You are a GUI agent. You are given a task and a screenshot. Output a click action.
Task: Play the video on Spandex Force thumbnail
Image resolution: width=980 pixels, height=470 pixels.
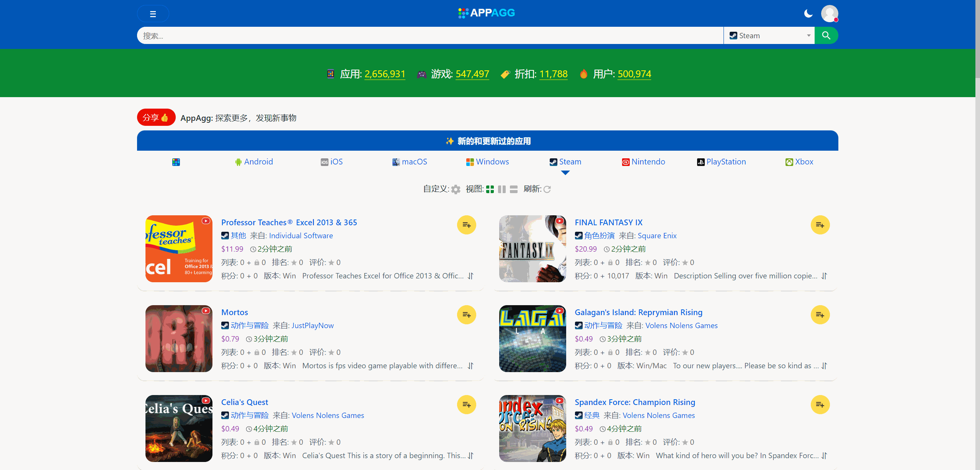click(x=559, y=400)
